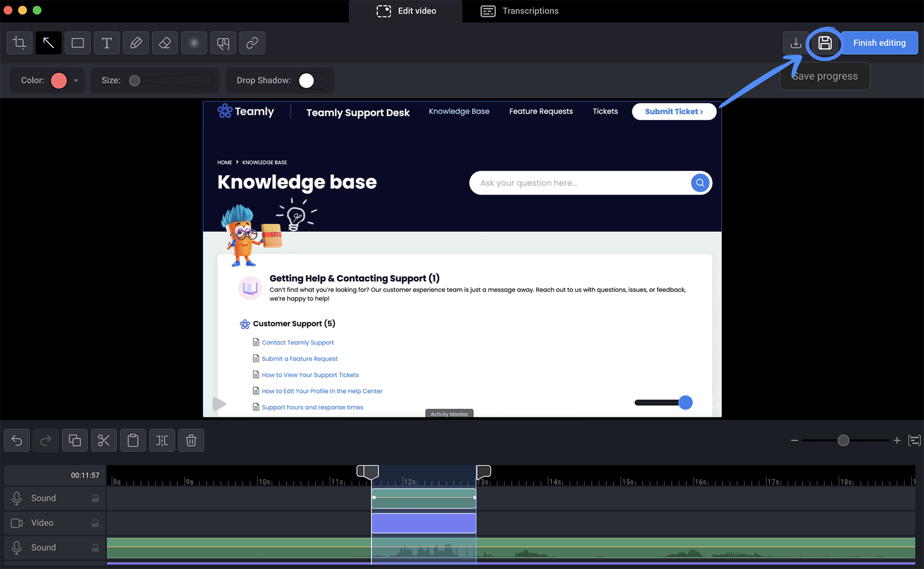This screenshot has height=569, width=924.
Task: Click the Finish editing button
Action: pos(879,43)
